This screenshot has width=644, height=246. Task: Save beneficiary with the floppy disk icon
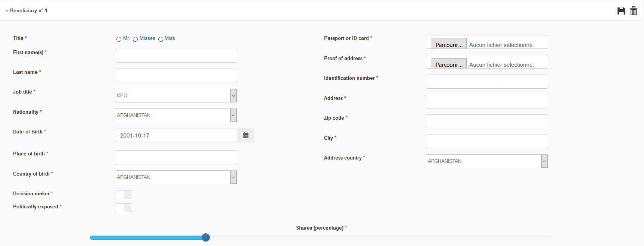pos(621,11)
